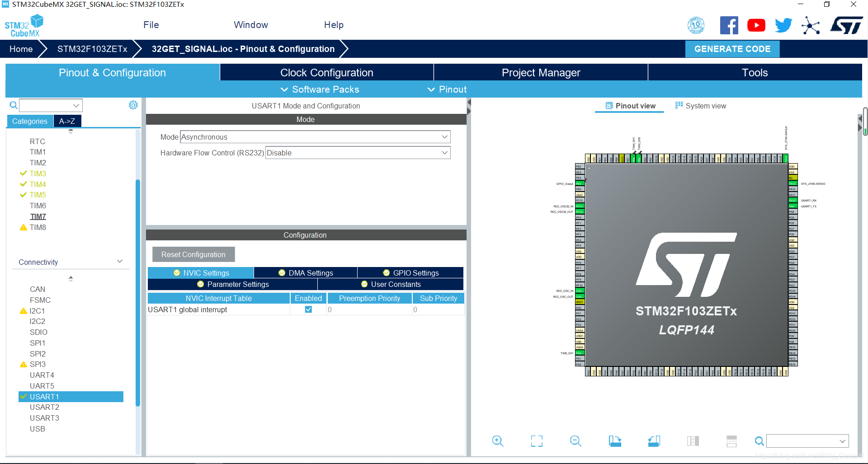Click the GENERATE CODE button
The width and height of the screenshot is (868, 464).
(732, 49)
